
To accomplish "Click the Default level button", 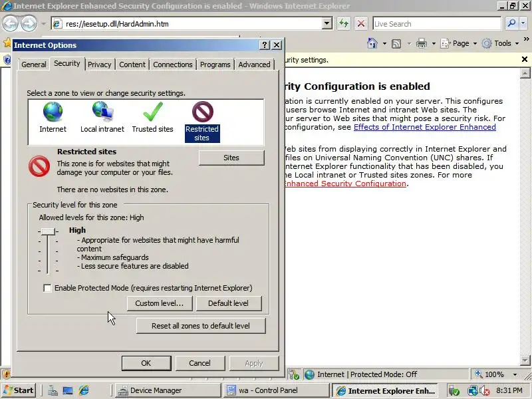I will click(x=228, y=303).
